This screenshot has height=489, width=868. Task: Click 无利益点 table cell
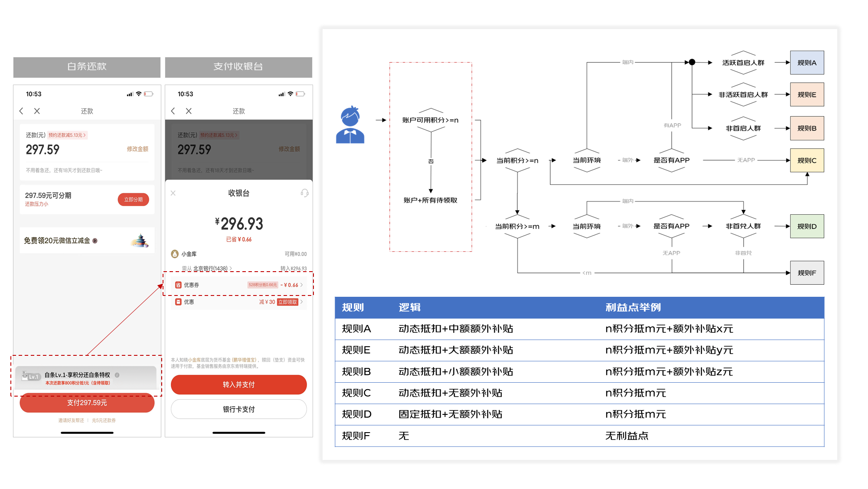[x=627, y=436]
